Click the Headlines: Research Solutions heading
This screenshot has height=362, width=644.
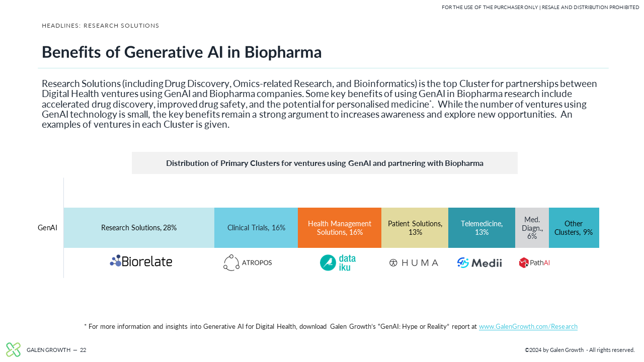tap(101, 26)
